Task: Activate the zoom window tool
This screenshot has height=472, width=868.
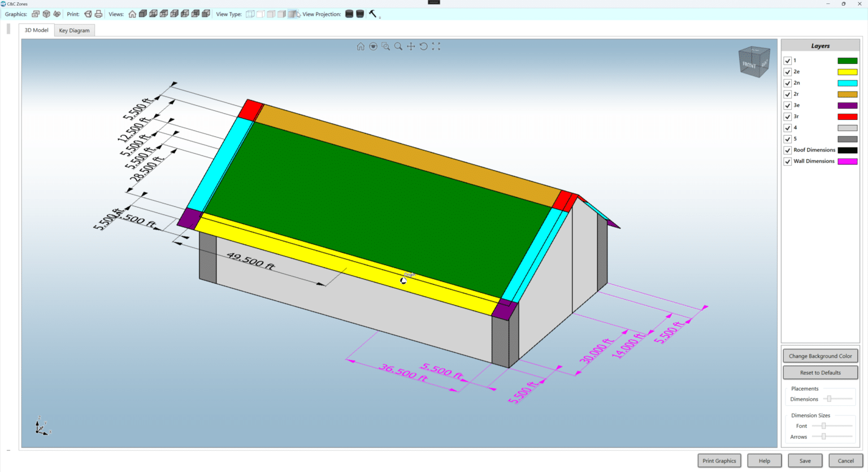Action: [386, 46]
